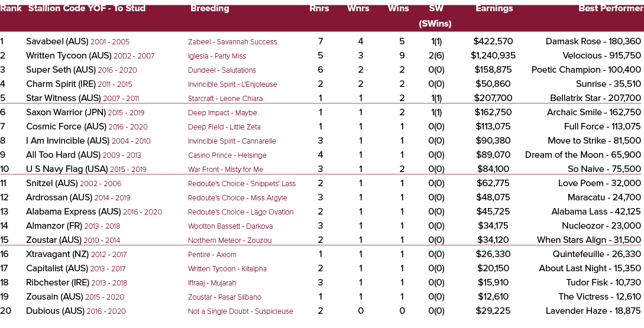Click the Wins column header
This screenshot has width=644, height=328.
399,9
